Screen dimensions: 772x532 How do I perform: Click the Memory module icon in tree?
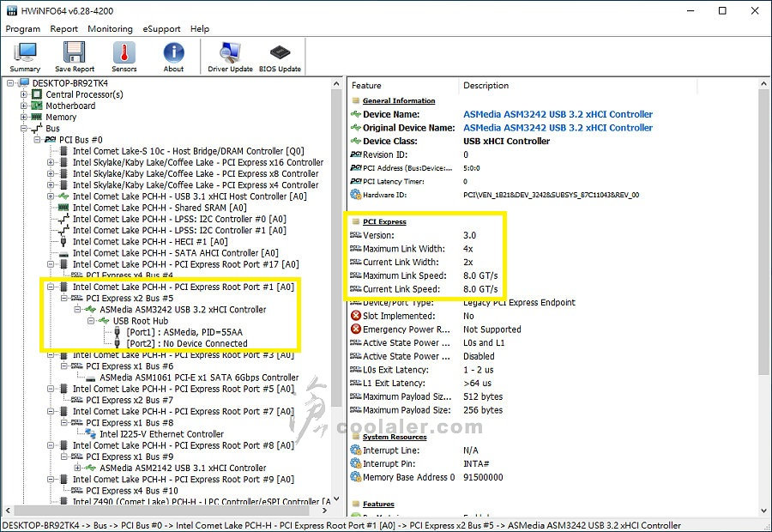(x=36, y=117)
